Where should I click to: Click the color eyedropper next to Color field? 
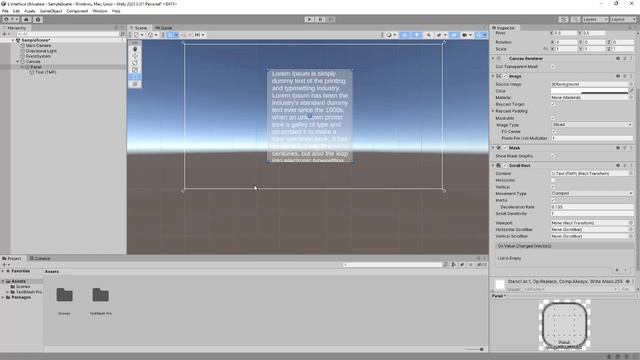point(631,91)
